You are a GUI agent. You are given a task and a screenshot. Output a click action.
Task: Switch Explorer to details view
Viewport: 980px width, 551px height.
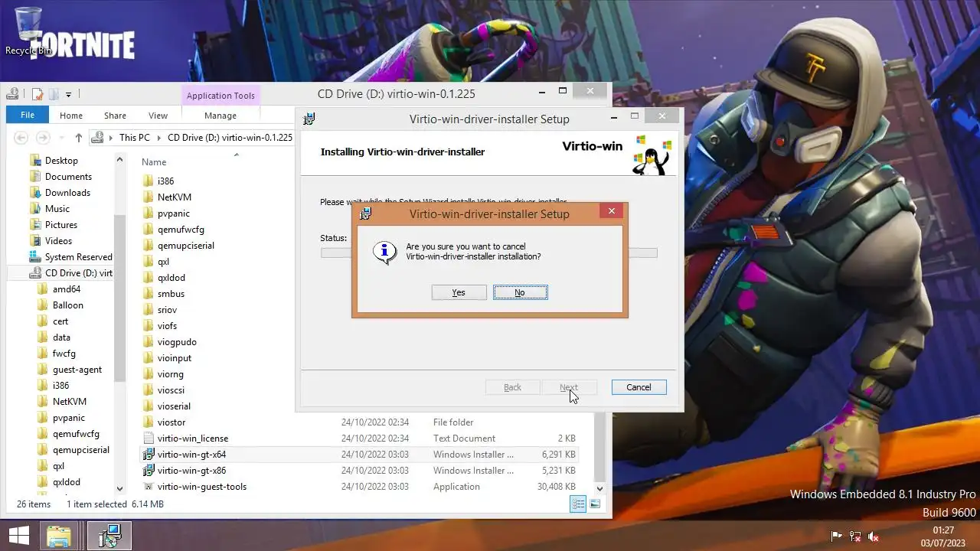(x=578, y=504)
